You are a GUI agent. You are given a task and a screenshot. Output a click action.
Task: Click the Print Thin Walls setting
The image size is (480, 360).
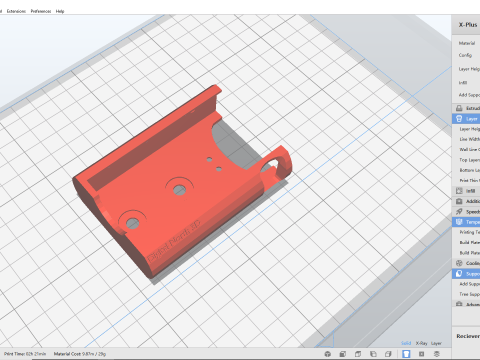[469, 180]
